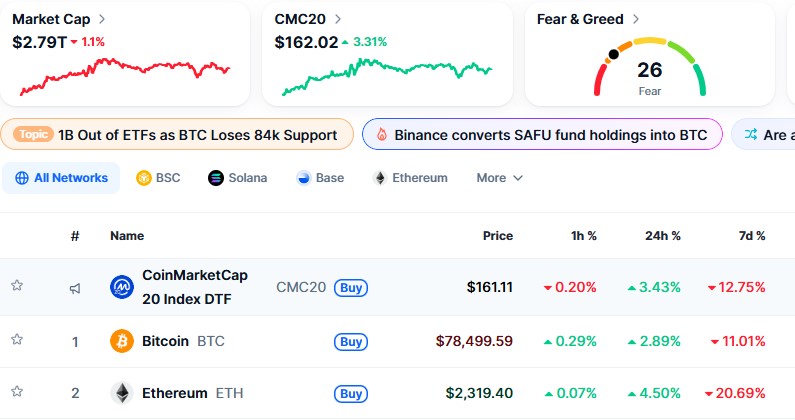Image resolution: width=795 pixels, height=420 pixels.
Task: Select the Base network filter
Action: (x=320, y=178)
